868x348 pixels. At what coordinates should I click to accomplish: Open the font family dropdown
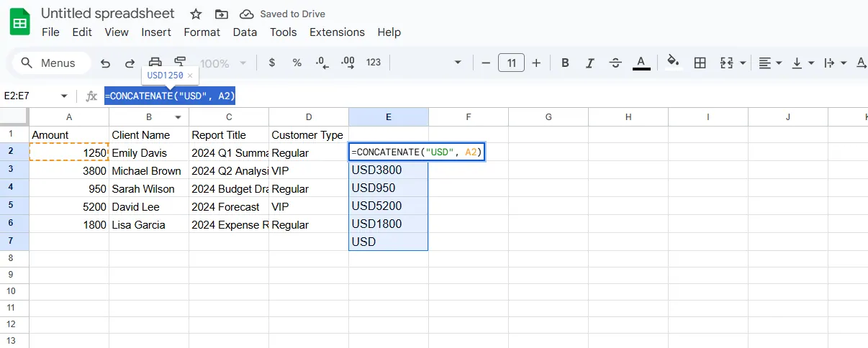(x=457, y=63)
